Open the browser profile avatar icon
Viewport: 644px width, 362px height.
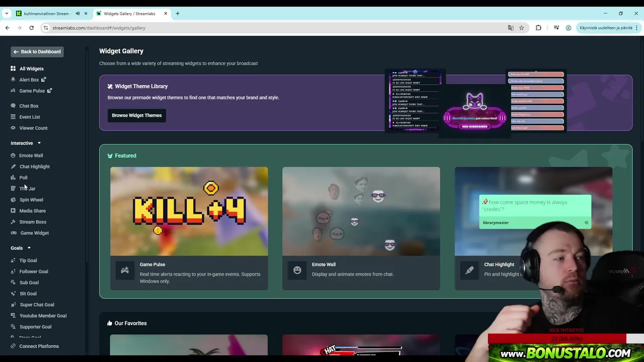(569, 28)
